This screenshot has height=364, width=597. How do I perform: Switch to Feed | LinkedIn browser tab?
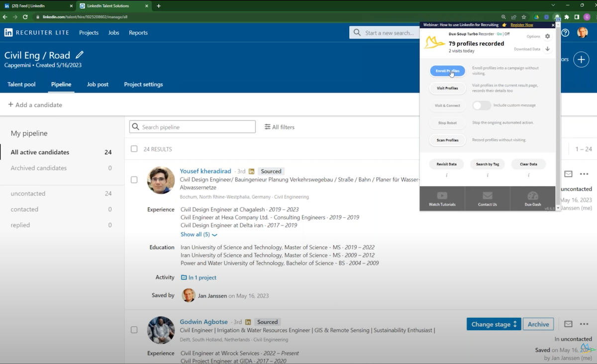[37, 6]
